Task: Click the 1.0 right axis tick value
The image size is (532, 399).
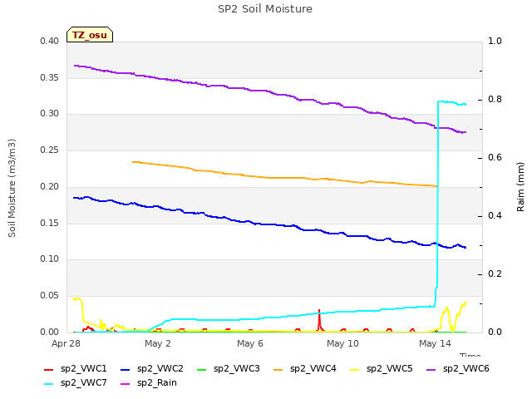Action: pos(495,42)
